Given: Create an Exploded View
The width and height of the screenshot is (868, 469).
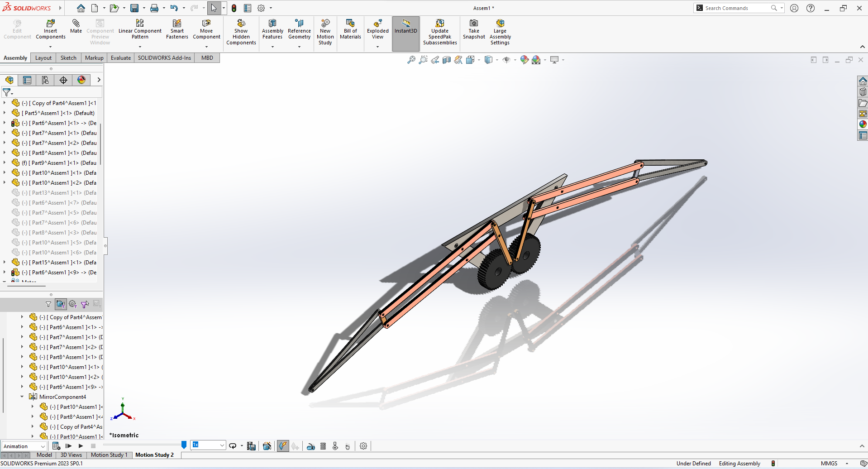Looking at the screenshot, I should pyautogui.click(x=377, y=29).
